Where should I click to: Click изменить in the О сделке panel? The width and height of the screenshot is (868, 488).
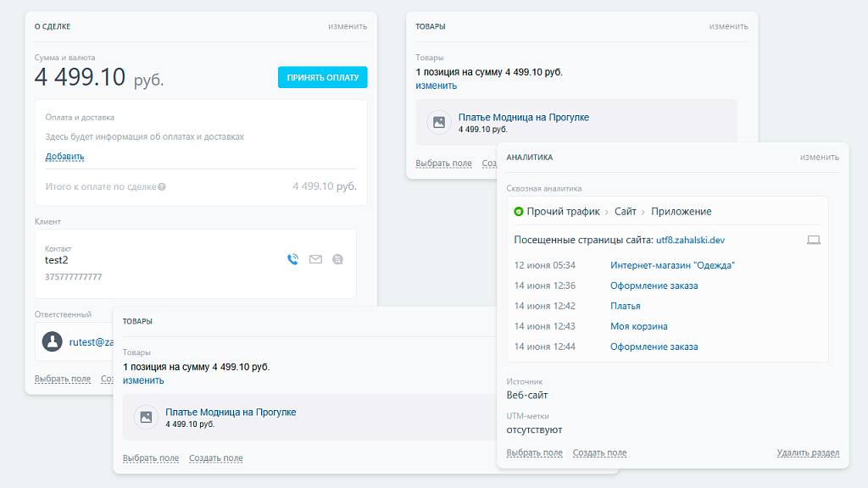pos(347,26)
